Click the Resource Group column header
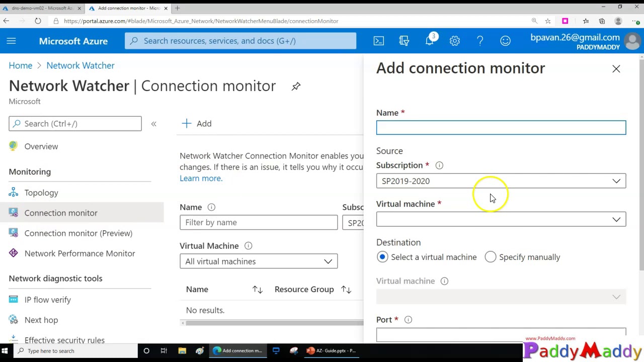Image resolution: width=644 pixels, height=362 pixels. (304, 290)
